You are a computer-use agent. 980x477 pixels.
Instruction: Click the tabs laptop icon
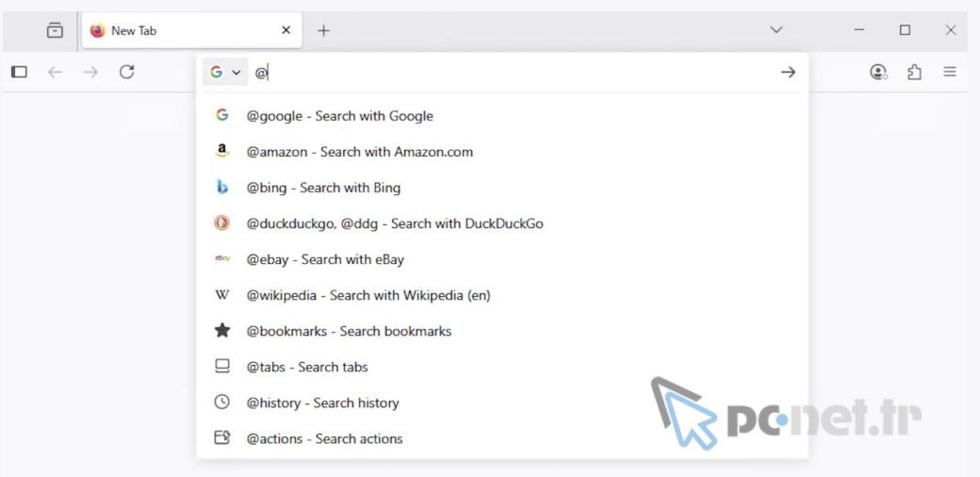tap(221, 367)
